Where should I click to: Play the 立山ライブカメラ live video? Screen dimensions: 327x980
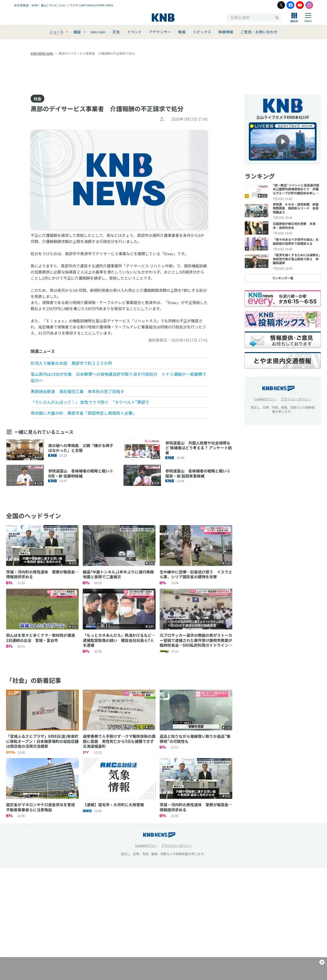[282, 141]
